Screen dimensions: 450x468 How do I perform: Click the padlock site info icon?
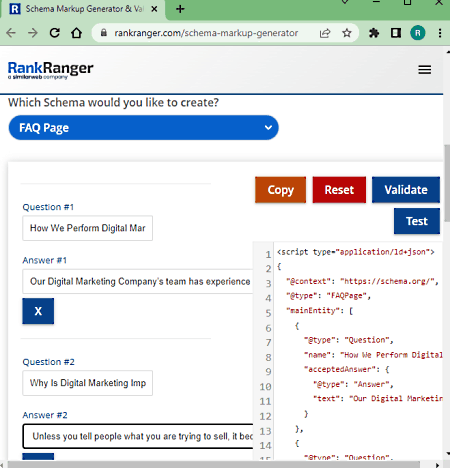[104, 33]
